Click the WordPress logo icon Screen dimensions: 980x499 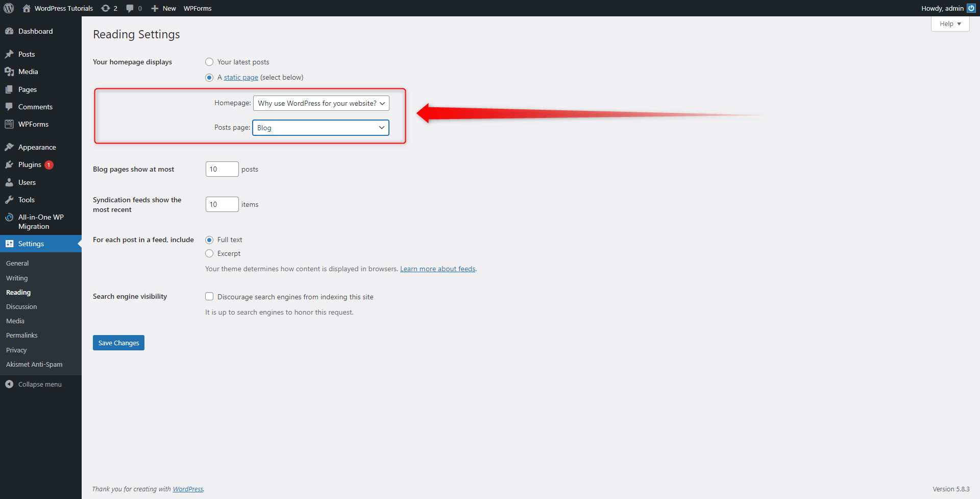[9, 8]
